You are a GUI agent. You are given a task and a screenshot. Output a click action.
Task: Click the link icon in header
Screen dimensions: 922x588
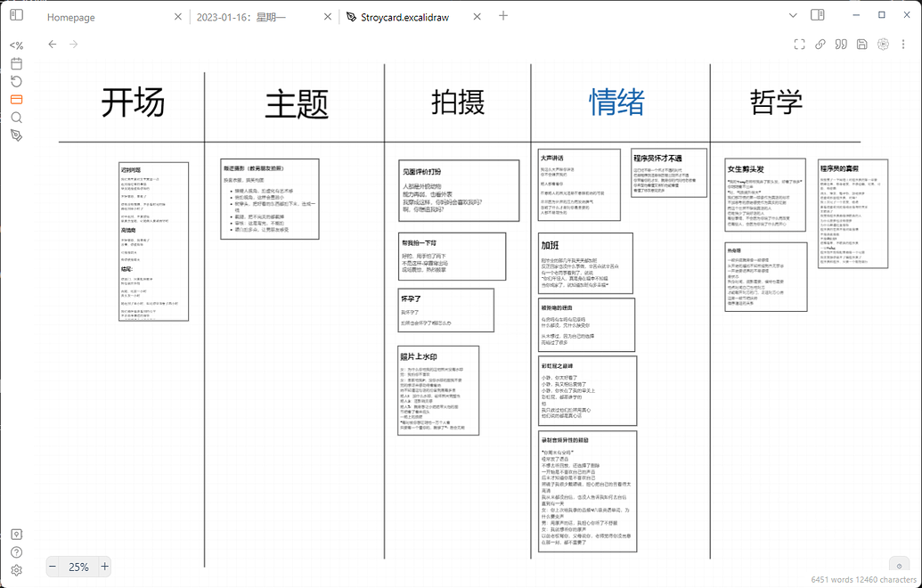[820, 44]
